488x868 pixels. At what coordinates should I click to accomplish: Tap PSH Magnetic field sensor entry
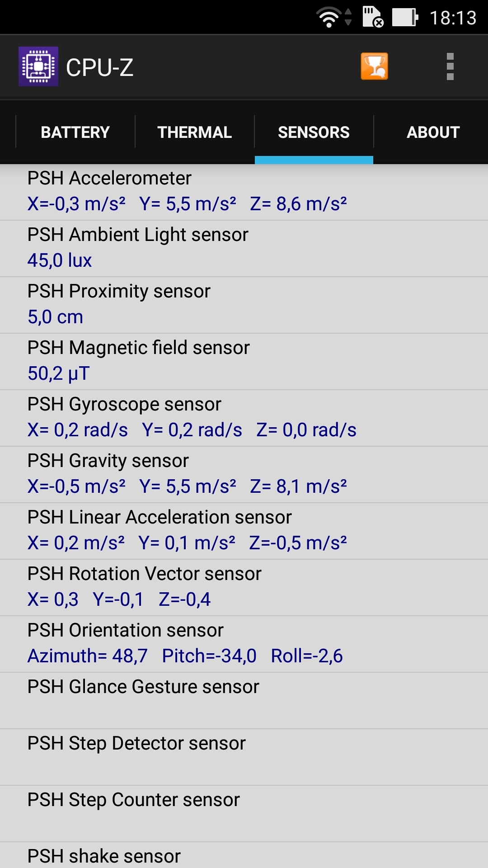[244, 362]
